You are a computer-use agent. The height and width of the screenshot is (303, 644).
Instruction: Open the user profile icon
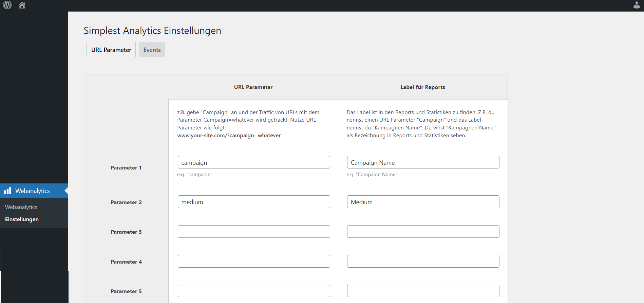637,5
